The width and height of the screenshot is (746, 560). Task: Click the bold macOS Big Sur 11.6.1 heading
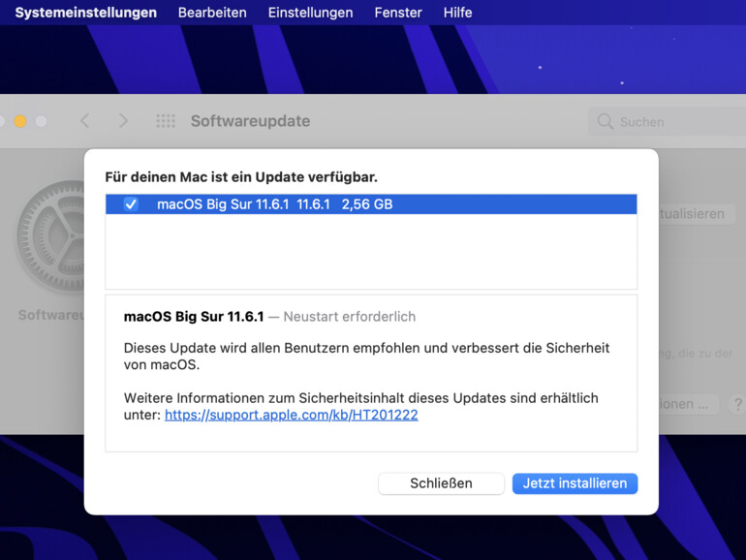pyautogui.click(x=194, y=317)
